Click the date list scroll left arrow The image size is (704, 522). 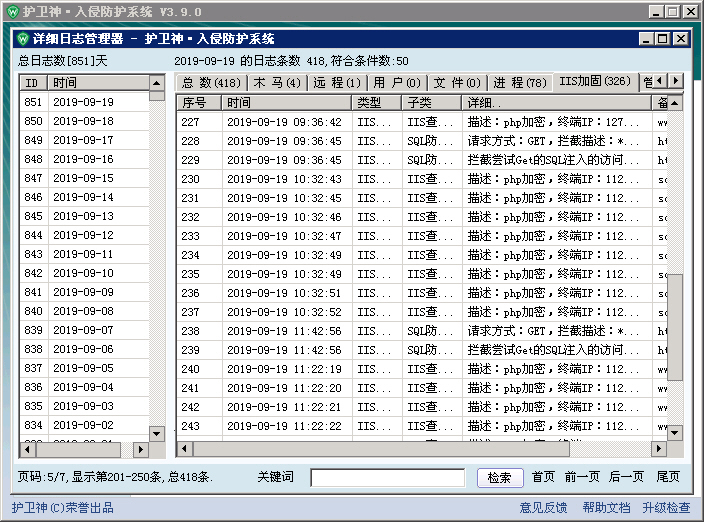tap(27, 449)
